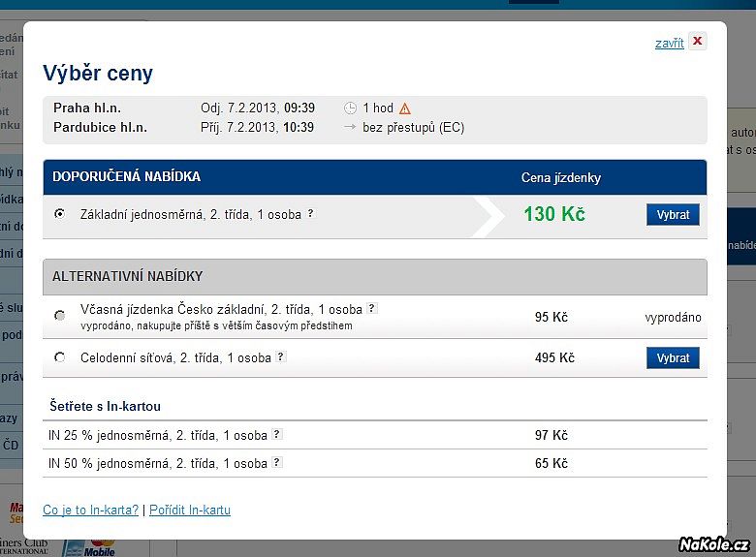The image size is (756, 557).
Task: Click the orange warning triangle icon
Action: pos(405,108)
